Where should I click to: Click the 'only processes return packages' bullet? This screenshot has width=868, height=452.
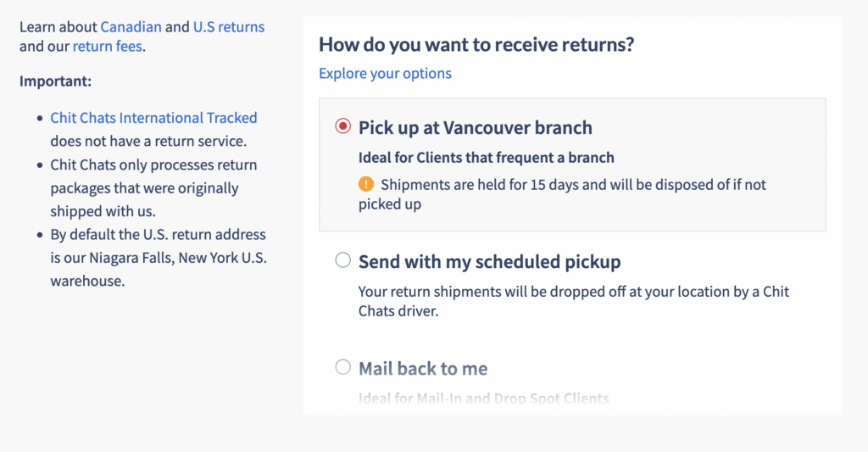[x=154, y=187]
